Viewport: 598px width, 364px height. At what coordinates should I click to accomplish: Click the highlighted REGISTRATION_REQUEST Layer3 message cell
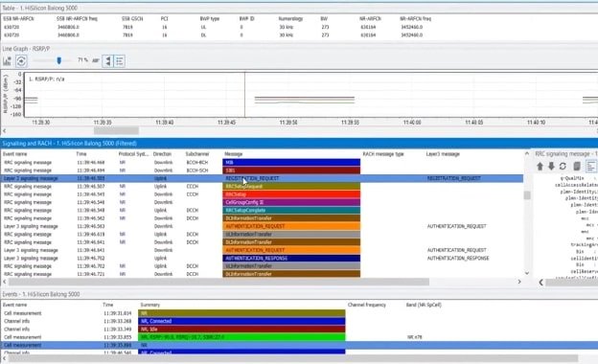pyautogui.click(x=454, y=178)
